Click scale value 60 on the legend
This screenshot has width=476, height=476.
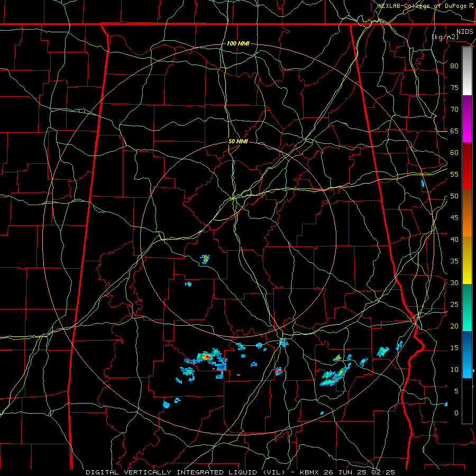(x=454, y=153)
